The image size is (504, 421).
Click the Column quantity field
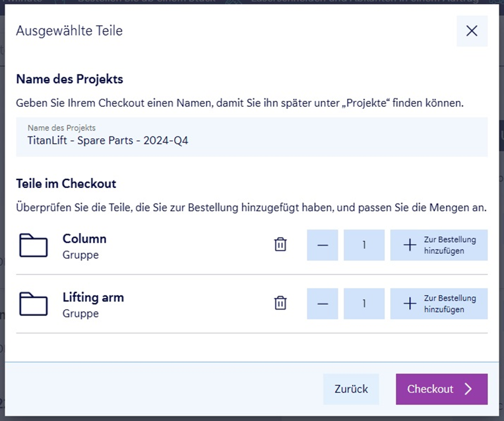pos(364,245)
